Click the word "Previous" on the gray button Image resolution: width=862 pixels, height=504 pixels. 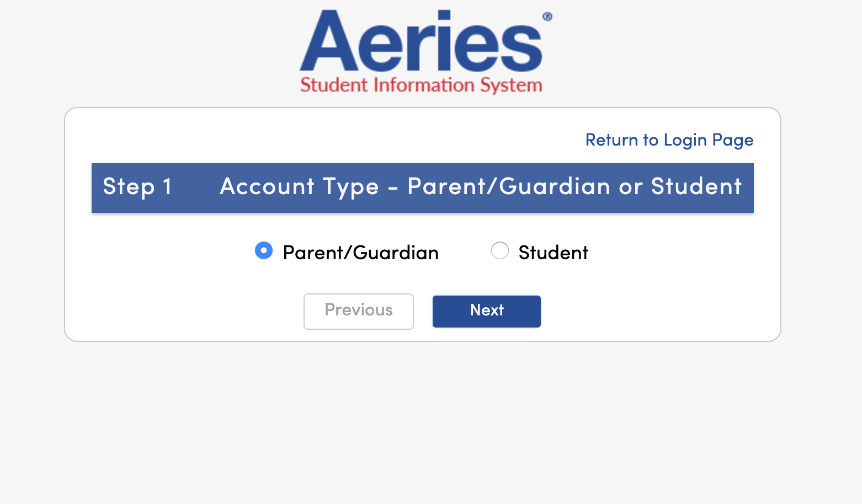coord(359,310)
